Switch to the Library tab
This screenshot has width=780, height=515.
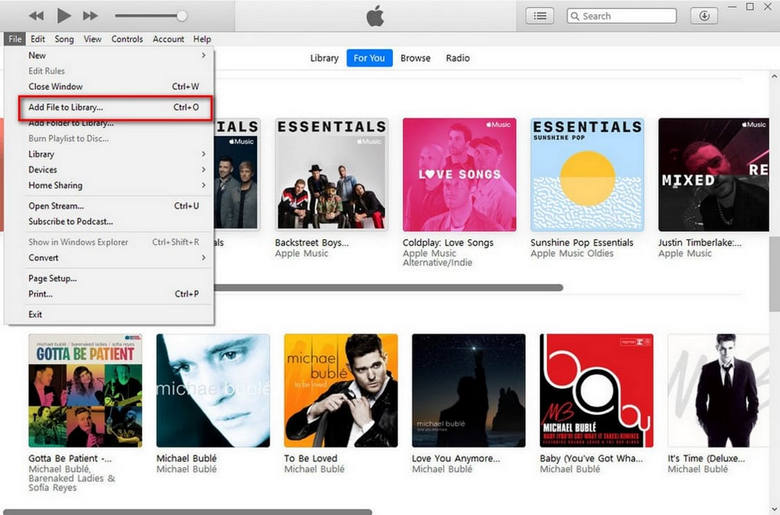click(x=324, y=58)
